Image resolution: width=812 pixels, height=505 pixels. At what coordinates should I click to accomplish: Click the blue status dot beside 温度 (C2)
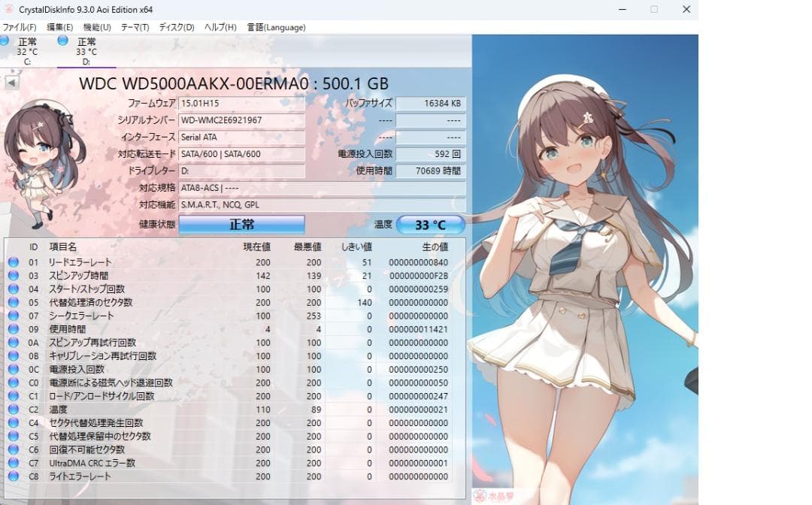click(11, 410)
